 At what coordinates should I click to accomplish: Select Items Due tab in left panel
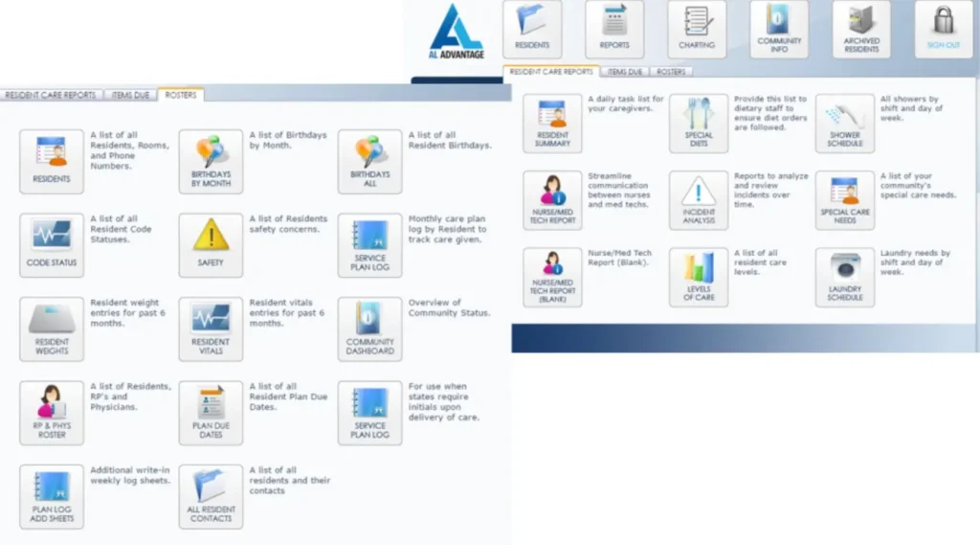130,95
